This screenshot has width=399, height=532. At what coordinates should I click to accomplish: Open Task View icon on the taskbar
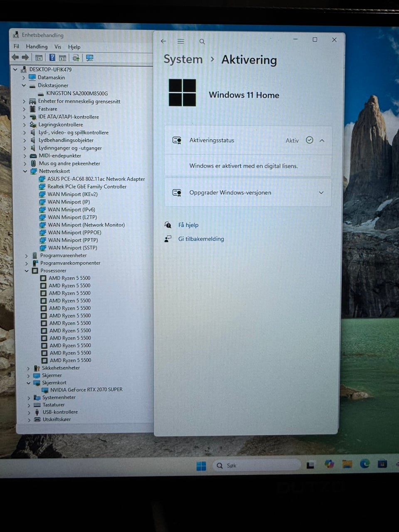(x=310, y=465)
